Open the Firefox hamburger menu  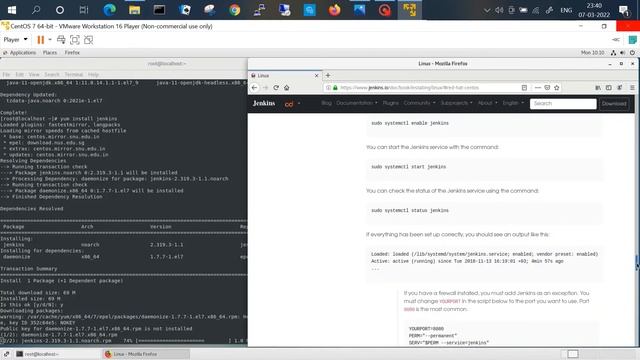pyautogui.click(x=632, y=87)
